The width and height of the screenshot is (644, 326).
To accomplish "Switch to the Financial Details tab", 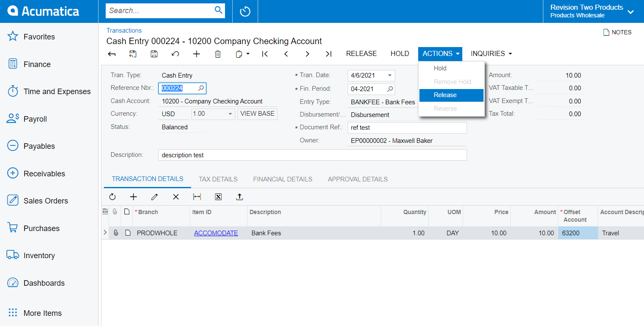I will 283,179.
